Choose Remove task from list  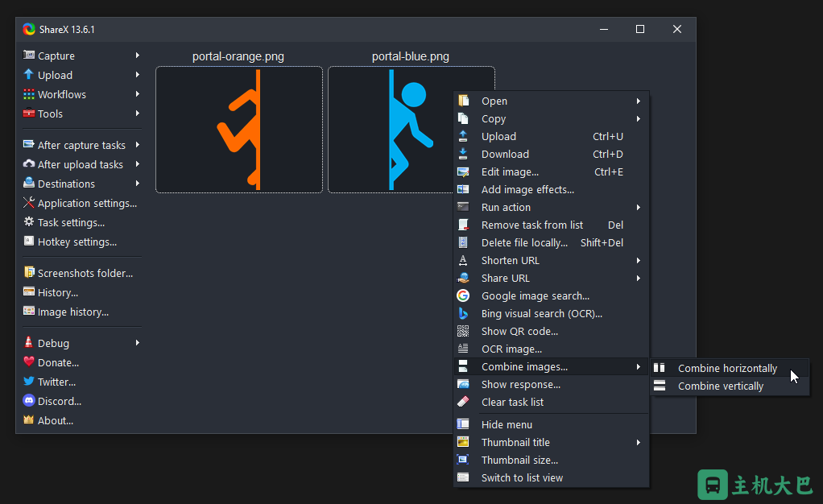[552, 225]
